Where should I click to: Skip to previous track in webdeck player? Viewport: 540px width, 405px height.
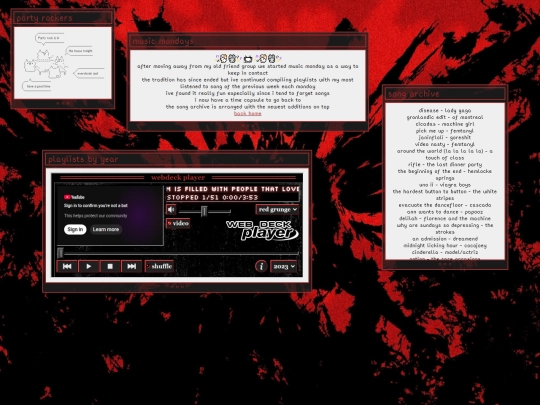tap(67, 266)
